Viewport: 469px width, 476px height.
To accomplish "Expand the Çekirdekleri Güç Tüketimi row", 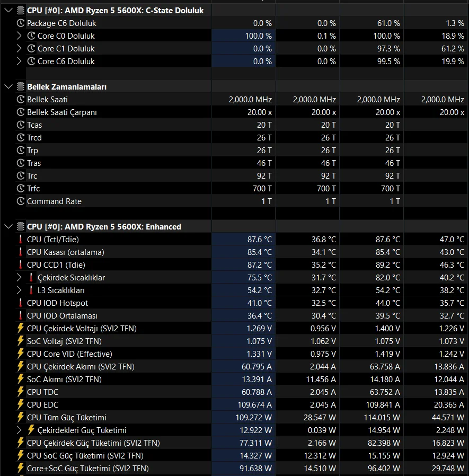I will (19, 430).
